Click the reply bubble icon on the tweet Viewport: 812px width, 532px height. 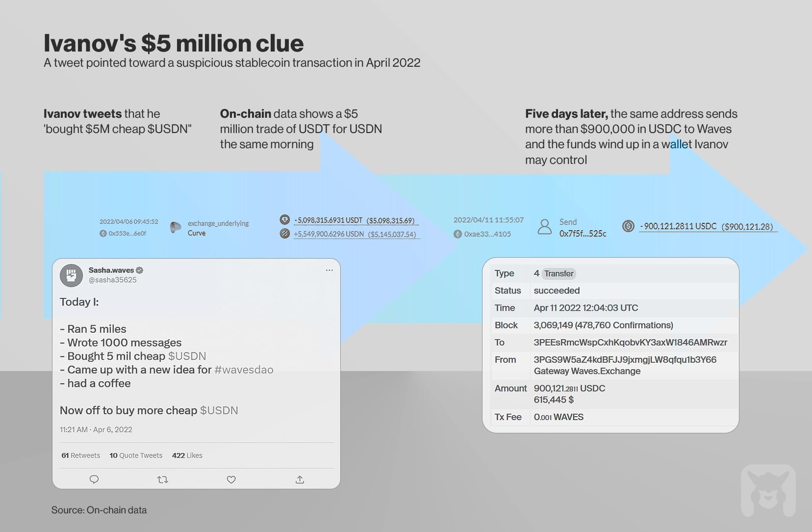[x=94, y=479]
